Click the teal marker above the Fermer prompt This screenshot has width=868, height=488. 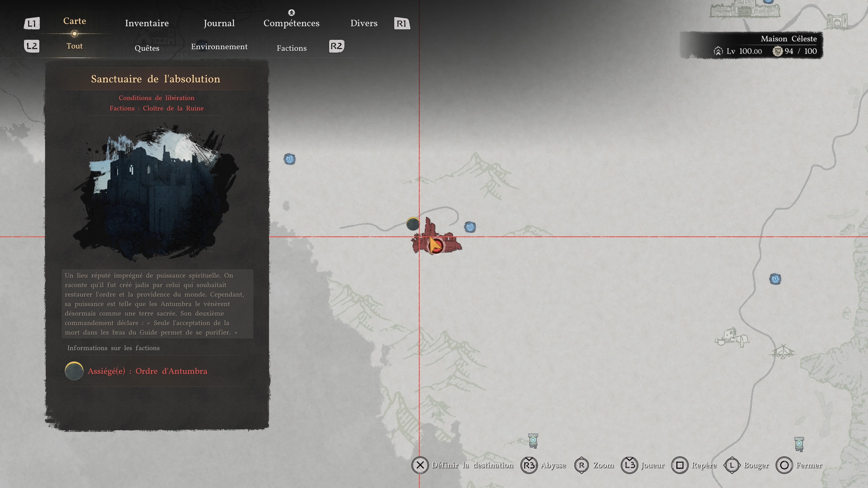[799, 444]
